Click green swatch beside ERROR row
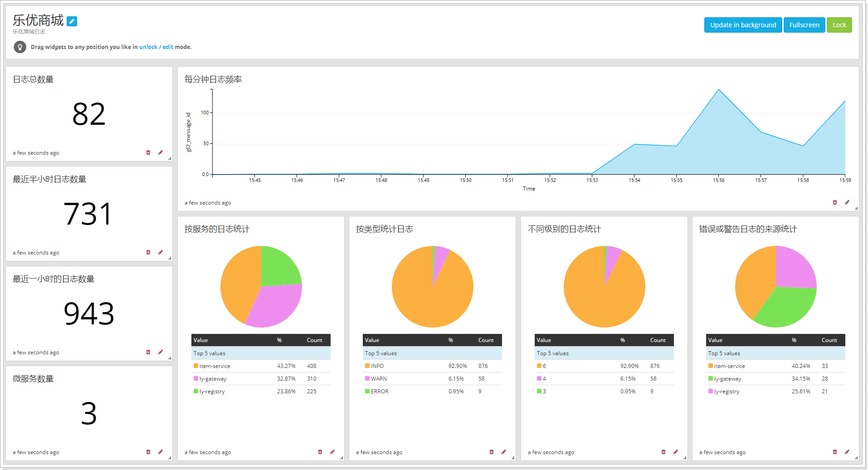The height and width of the screenshot is (470, 868). [x=367, y=391]
